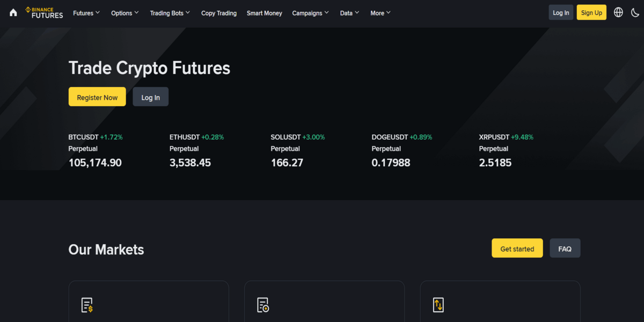The image size is (644, 322).
Task: Expand the More dropdown menu
Action: click(x=380, y=13)
